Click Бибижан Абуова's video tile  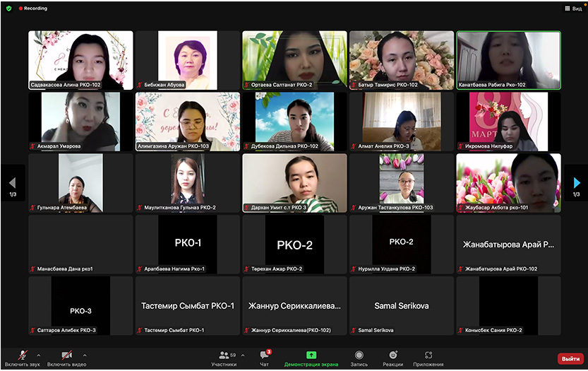187,59
